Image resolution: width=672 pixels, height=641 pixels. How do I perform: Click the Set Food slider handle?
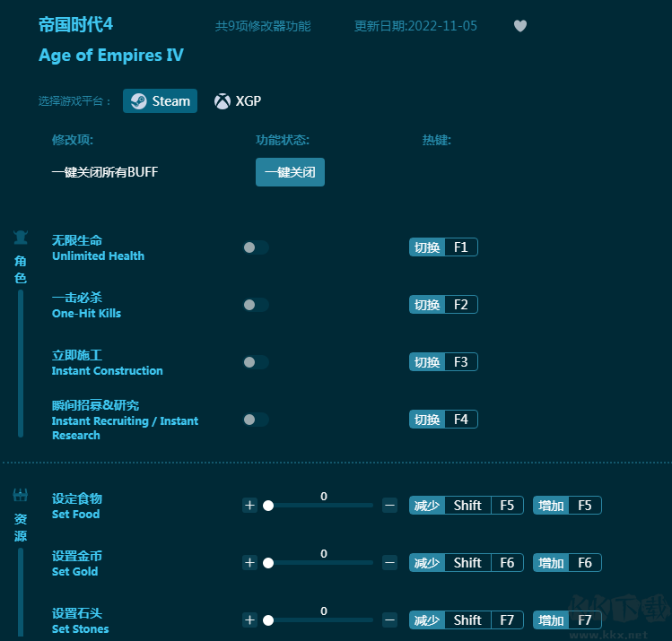[268, 506]
